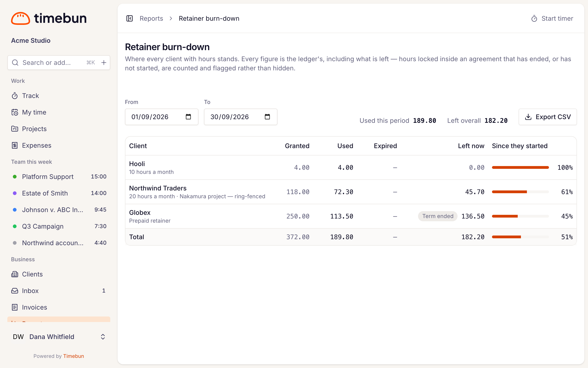
Task: Select Estate of Smith team project
Action: (x=59, y=193)
